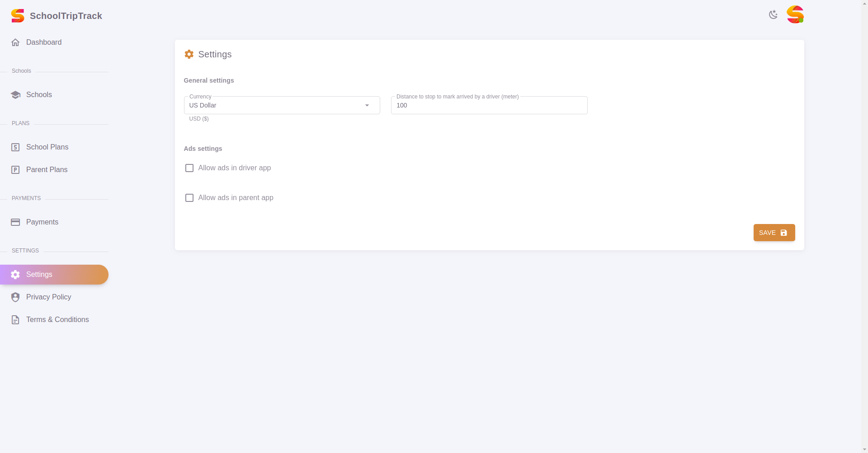The height and width of the screenshot is (453, 868).
Task: Click the SchoolTripTrack logo icon
Action: (x=18, y=16)
